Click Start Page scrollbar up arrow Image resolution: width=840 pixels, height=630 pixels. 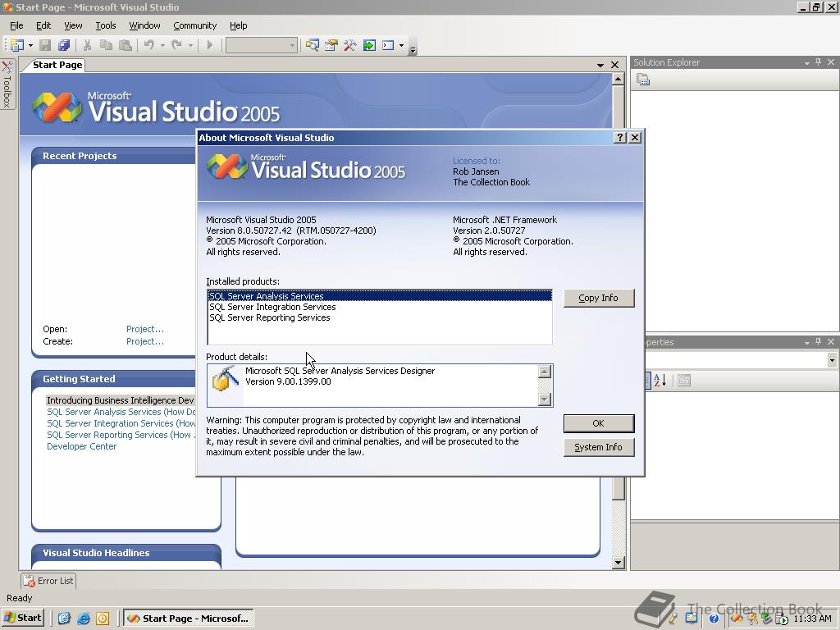coord(619,80)
